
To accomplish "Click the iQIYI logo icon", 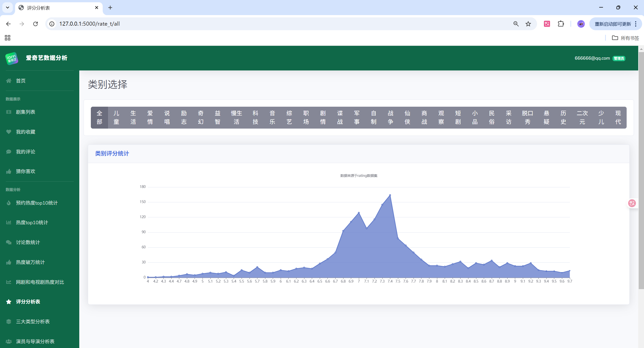I will pos(12,58).
